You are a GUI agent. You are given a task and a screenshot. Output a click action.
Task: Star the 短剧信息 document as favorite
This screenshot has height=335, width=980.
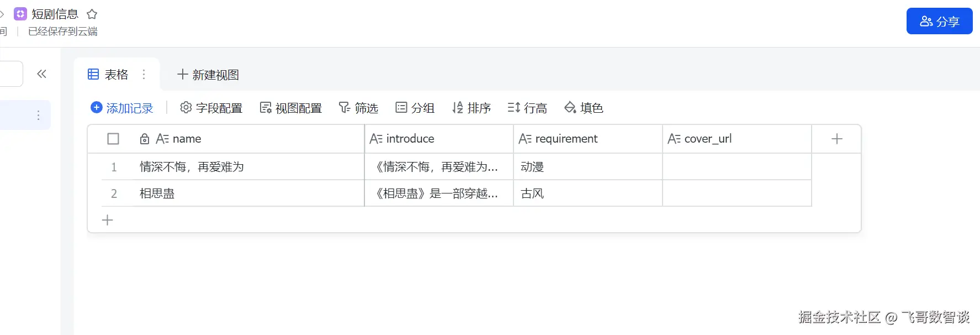coord(92,14)
